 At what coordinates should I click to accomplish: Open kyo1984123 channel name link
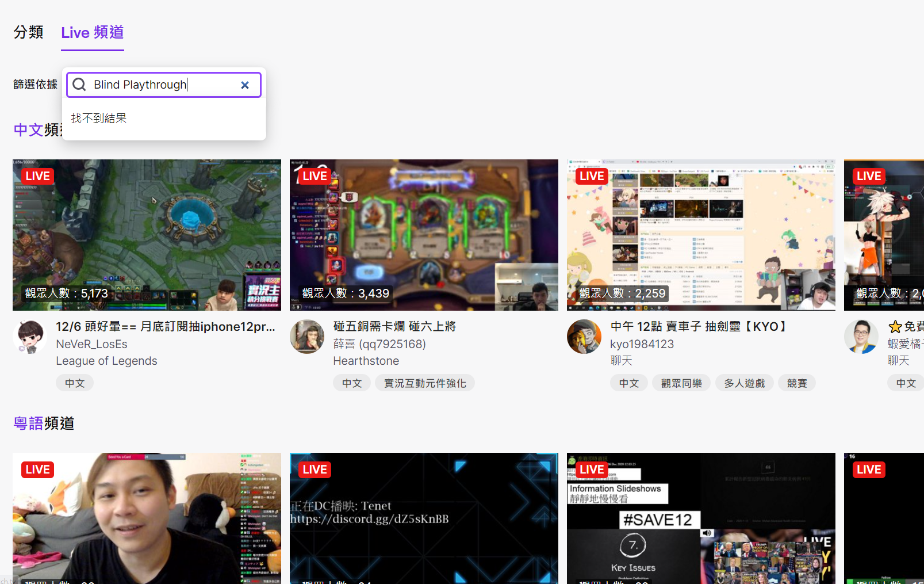click(642, 344)
